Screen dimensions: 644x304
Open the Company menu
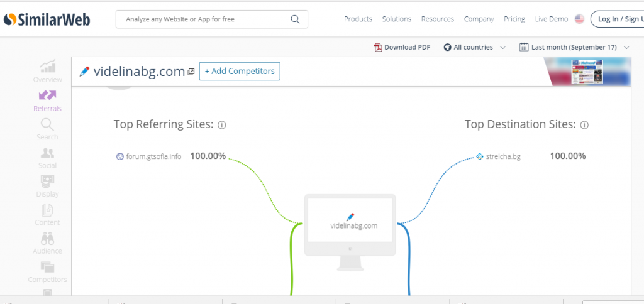click(479, 19)
